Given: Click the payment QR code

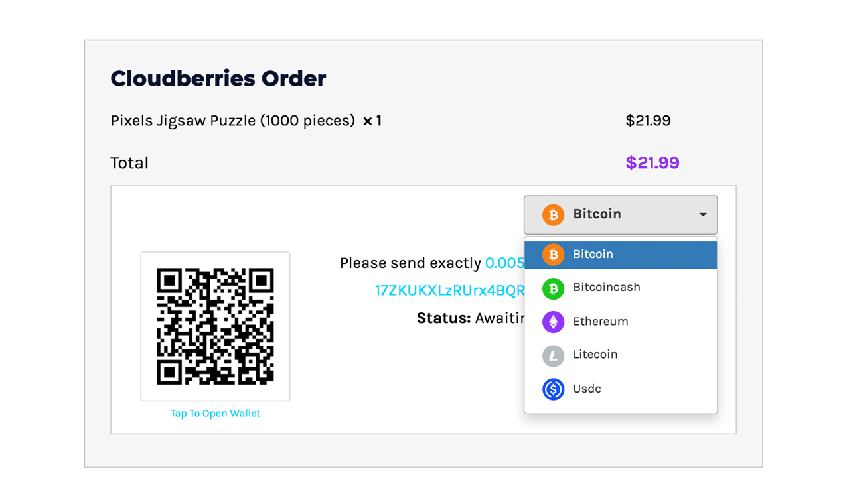Looking at the screenshot, I should 215,326.
